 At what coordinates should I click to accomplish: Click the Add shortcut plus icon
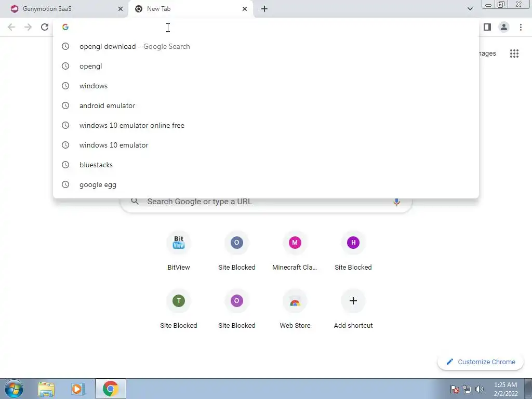(x=353, y=301)
